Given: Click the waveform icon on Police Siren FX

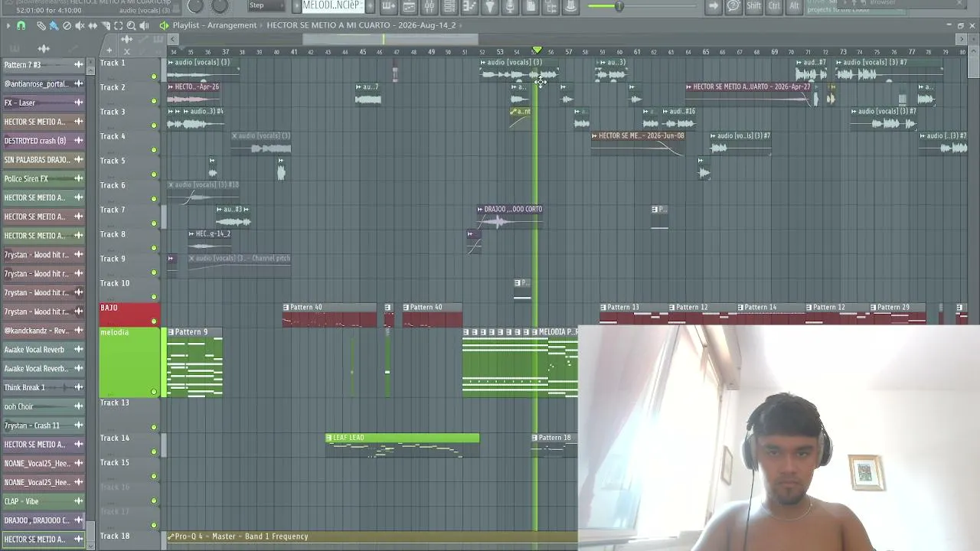Looking at the screenshot, I should [78, 178].
